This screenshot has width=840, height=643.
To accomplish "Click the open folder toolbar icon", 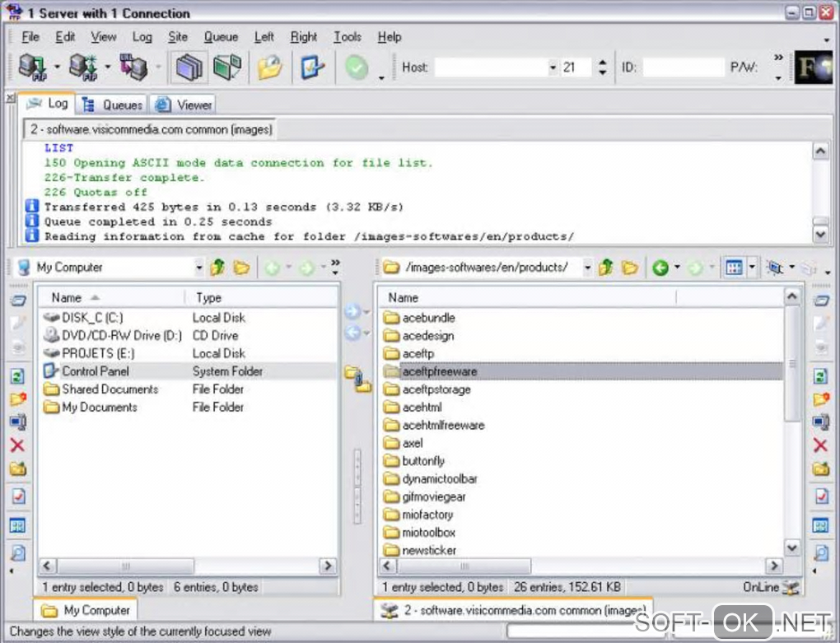I will point(269,67).
